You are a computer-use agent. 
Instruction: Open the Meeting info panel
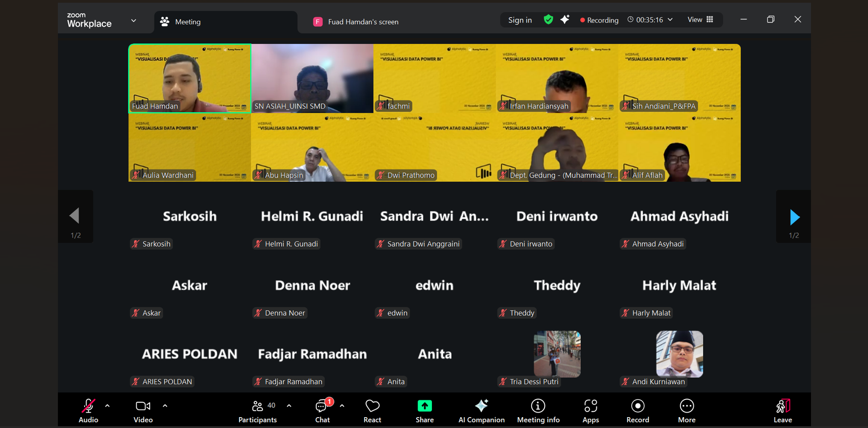pyautogui.click(x=538, y=411)
